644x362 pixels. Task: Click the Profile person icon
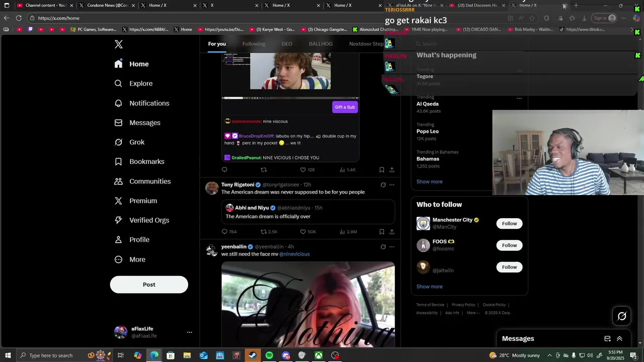coord(118,240)
